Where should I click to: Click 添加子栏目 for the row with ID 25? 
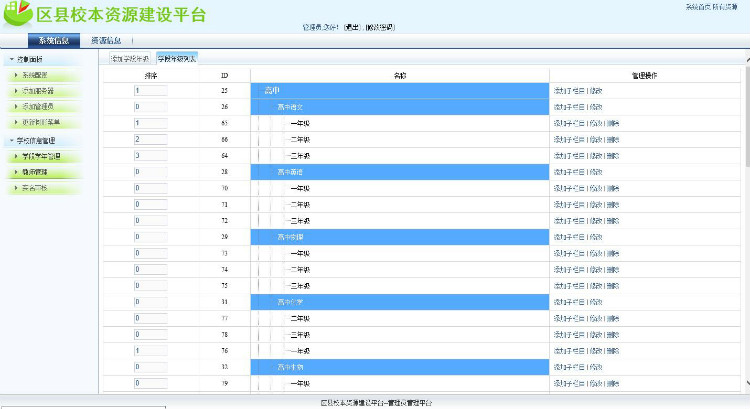[x=569, y=91]
